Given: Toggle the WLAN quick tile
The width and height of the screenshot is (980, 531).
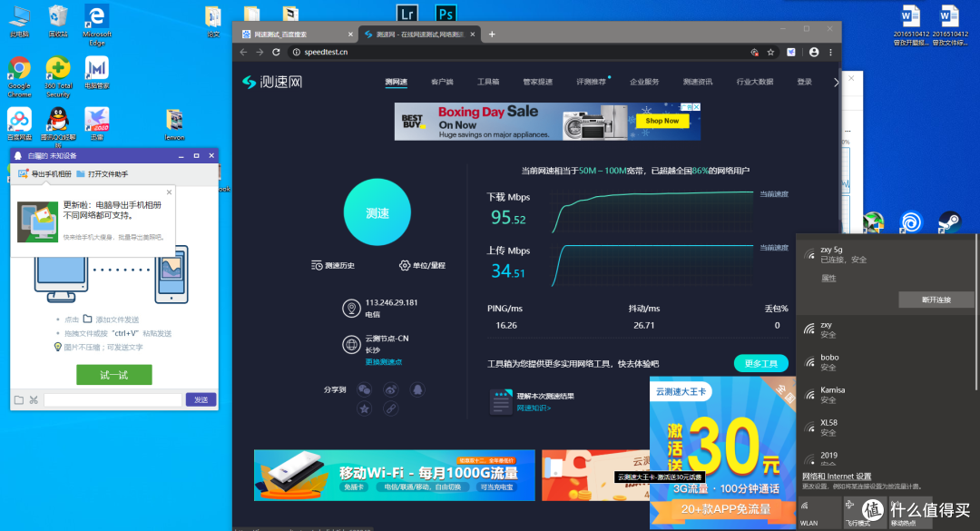Looking at the screenshot, I should (820, 513).
